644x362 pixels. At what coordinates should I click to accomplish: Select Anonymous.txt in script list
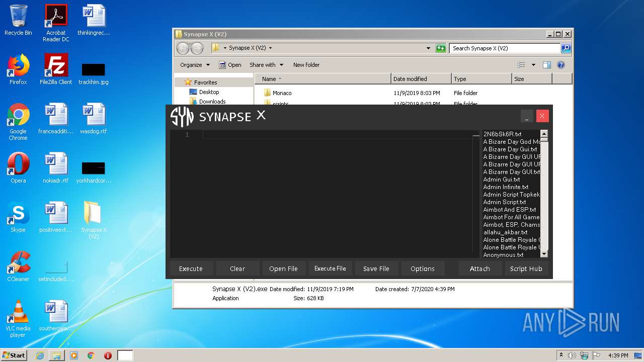click(503, 255)
